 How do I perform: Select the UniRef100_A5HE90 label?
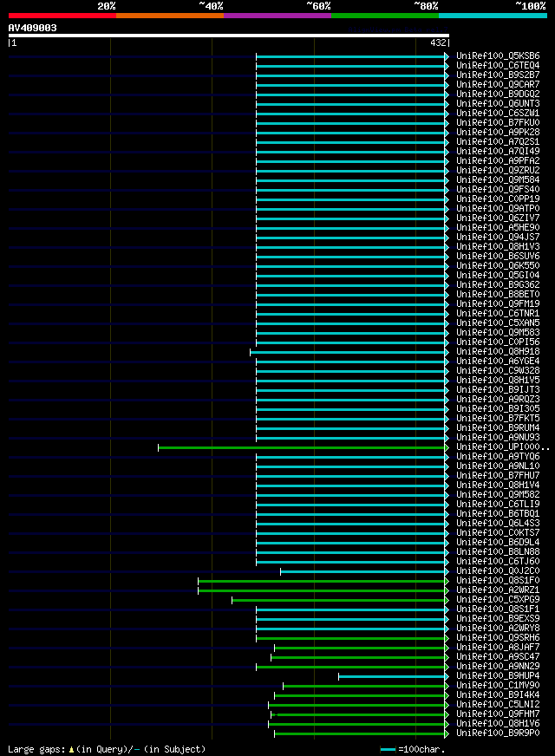tap(498, 227)
